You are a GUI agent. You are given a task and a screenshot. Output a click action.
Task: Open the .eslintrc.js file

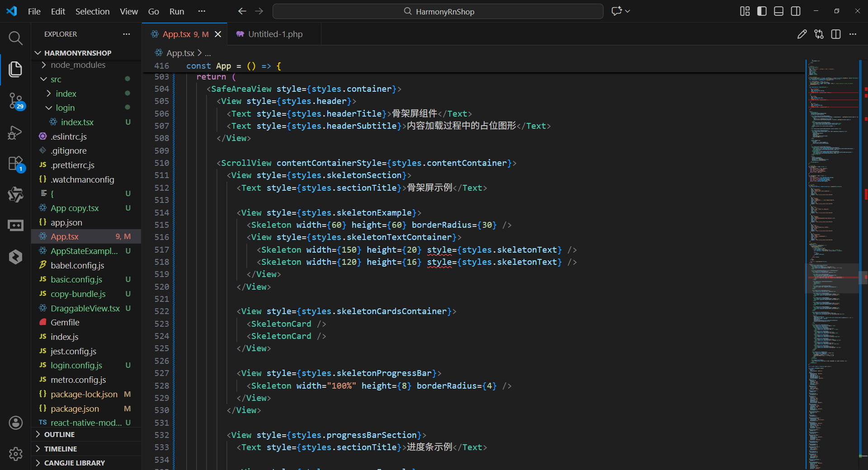click(86, 136)
